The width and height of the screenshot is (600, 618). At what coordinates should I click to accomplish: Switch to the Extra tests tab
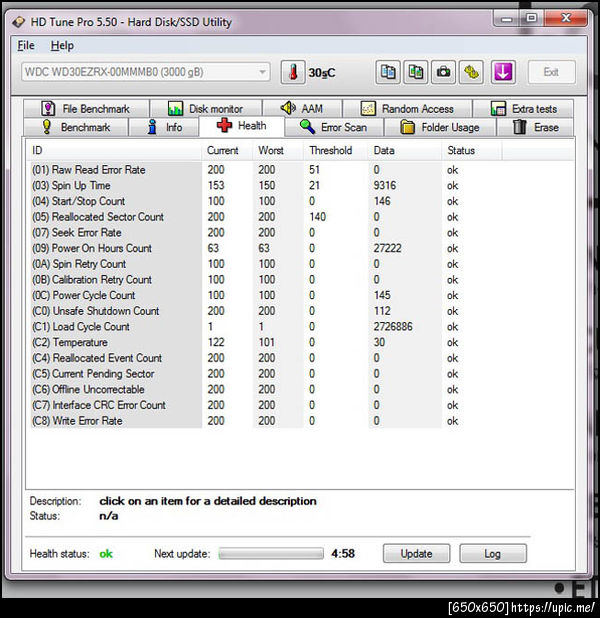pos(523,108)
